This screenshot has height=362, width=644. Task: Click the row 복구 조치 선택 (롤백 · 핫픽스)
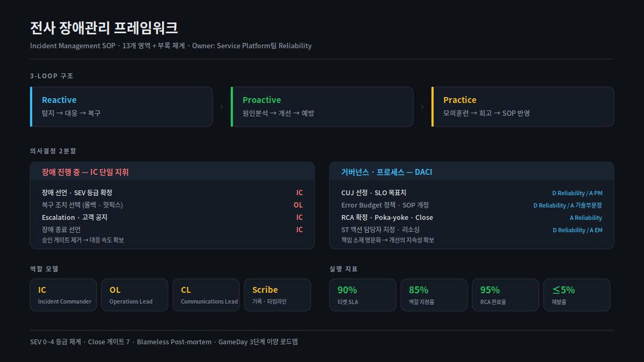[172, 205]
